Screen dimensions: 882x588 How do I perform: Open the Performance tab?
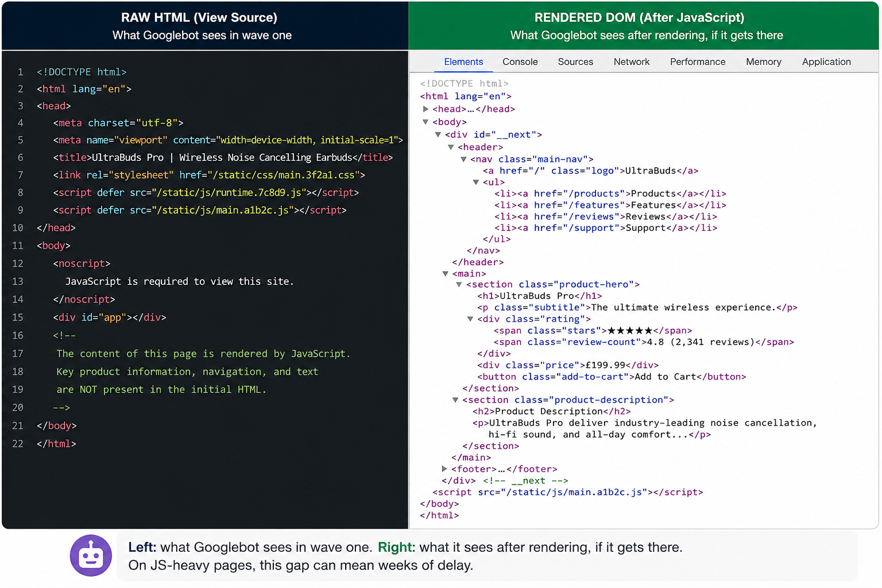point(698,61)
